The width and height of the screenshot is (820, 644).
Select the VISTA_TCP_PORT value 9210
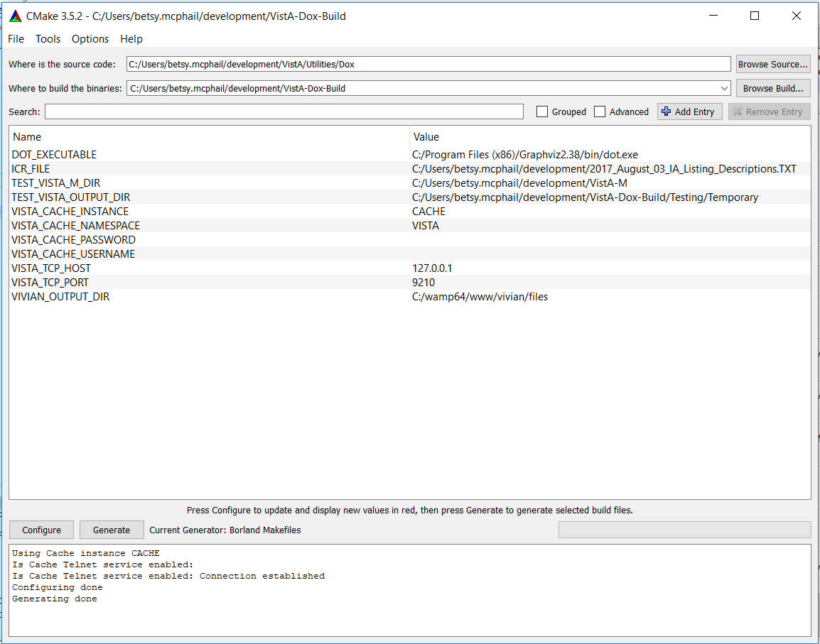coord(424,283)
